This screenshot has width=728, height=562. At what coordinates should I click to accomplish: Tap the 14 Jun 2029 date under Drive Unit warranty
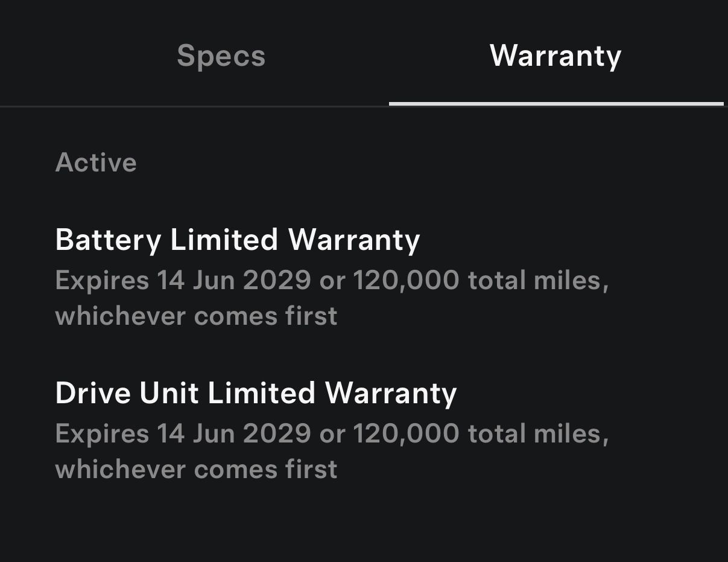[234, 433]
